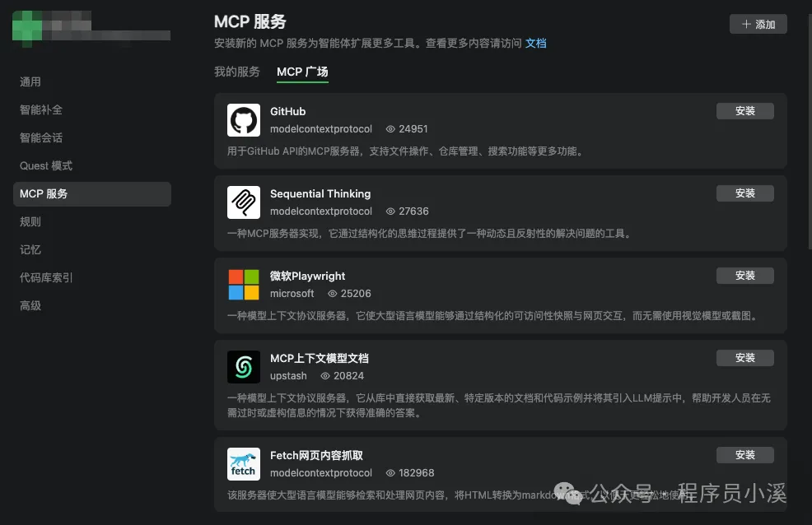812x525 pixels.
Task: Click the upstash author name
Action: [x=288, y=375]
